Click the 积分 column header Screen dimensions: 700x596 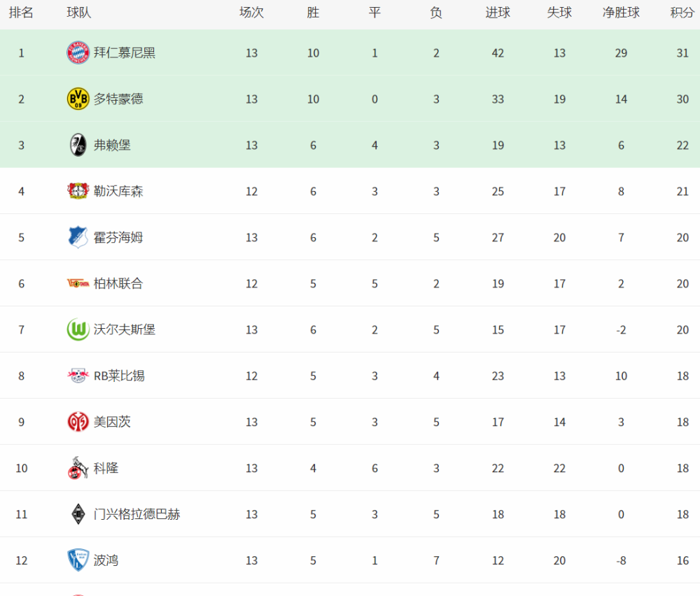coord(682,13)
